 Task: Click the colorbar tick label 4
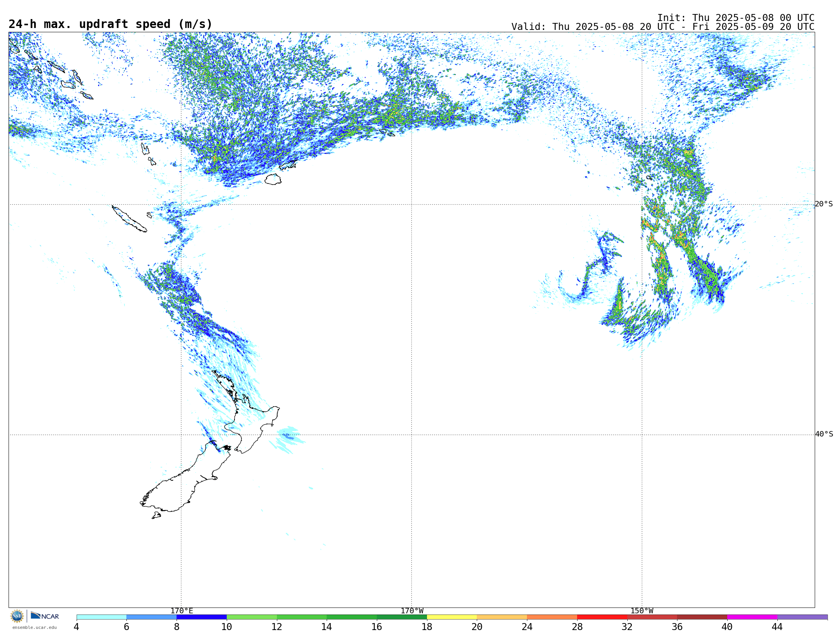click(77, 627)
